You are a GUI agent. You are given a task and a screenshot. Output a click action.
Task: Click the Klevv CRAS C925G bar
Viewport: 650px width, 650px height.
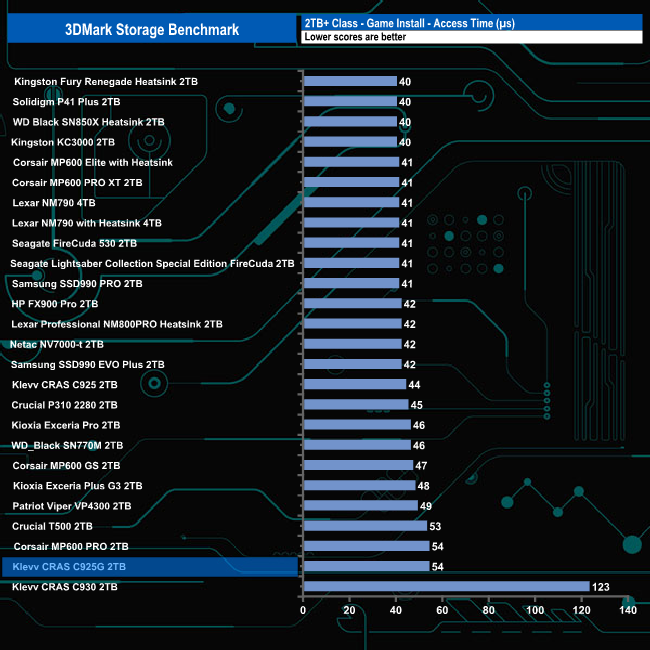coord(366,566)
